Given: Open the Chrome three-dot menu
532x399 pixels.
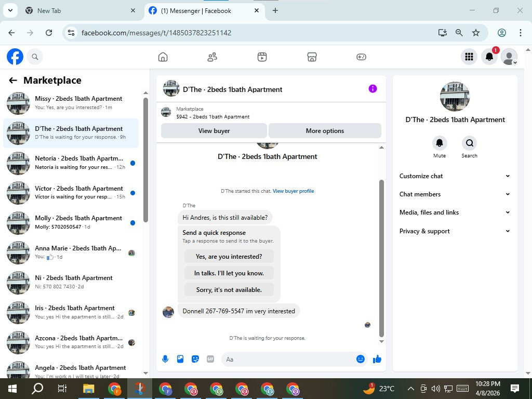Looking at the screenshot, I should coord(520,33).
